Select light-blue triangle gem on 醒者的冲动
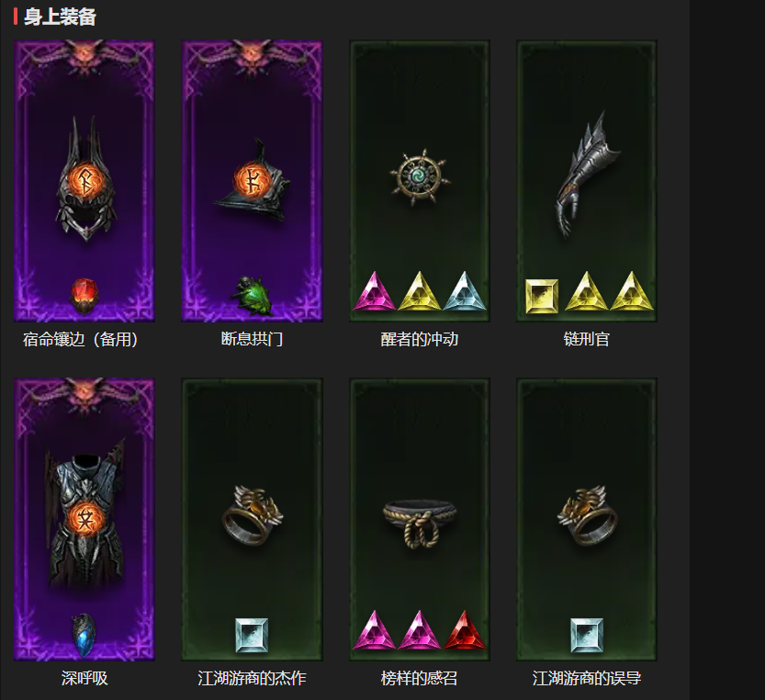Viewport: 765px width, 700px height. click(465, 292)
